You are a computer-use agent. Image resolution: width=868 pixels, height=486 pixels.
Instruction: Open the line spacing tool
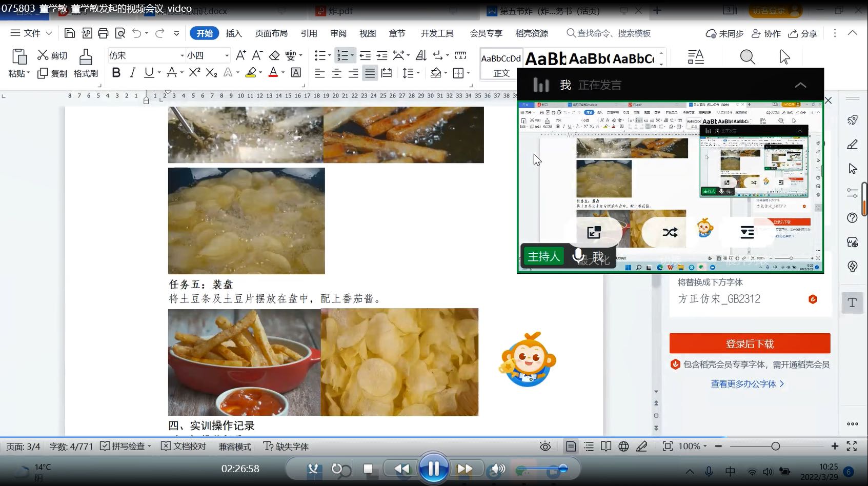pyautogui.click(x=408, y=73)
